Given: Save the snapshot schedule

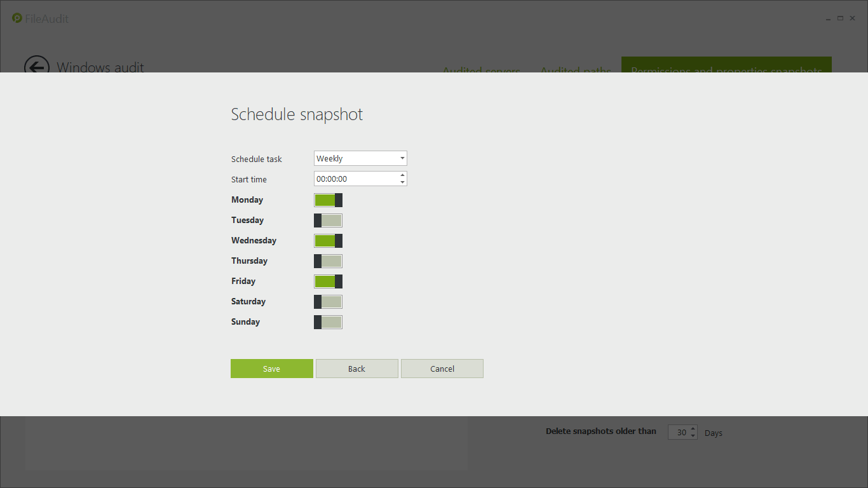Looking at the screenshot, I should 271,369.
